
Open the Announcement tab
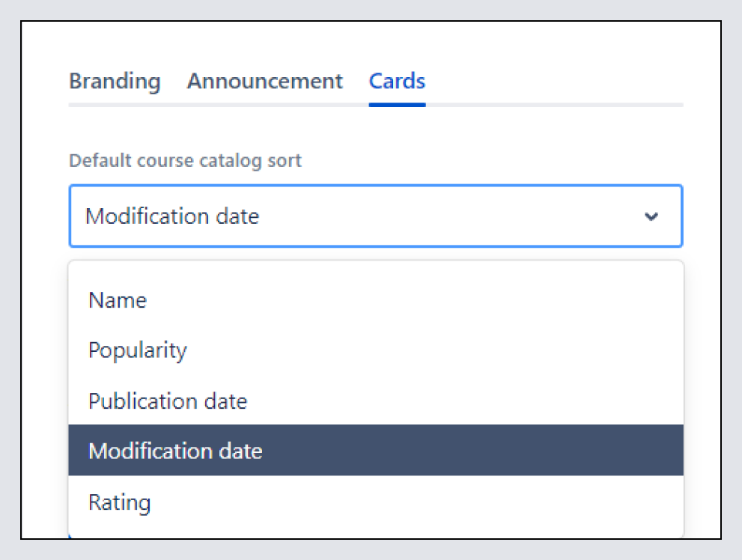[264, 81]
